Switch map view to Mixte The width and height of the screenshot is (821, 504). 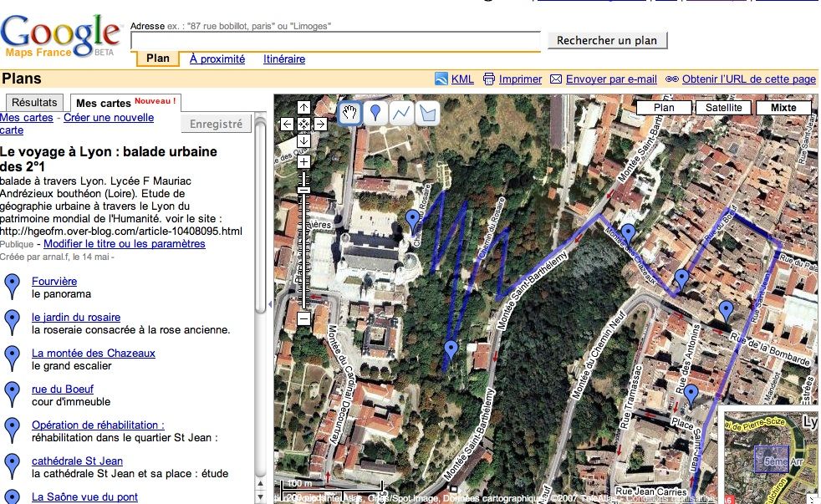[x=783, y=107]
